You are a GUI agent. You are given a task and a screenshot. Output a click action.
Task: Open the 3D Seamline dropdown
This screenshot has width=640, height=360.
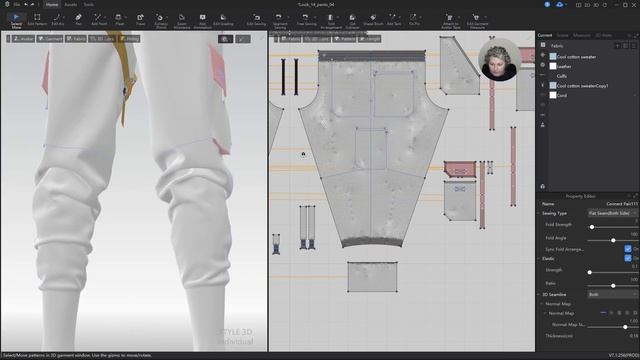[x=612, y=294]
